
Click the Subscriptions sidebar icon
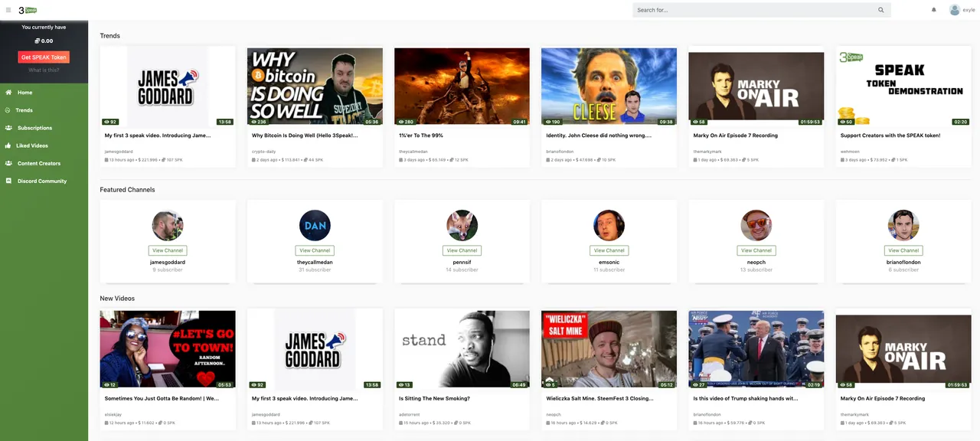coord(8,128)
